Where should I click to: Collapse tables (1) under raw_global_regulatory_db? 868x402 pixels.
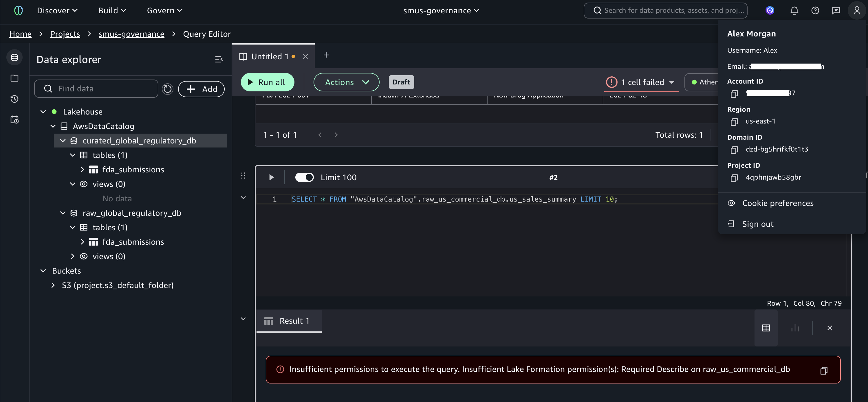tap(73, 227)
